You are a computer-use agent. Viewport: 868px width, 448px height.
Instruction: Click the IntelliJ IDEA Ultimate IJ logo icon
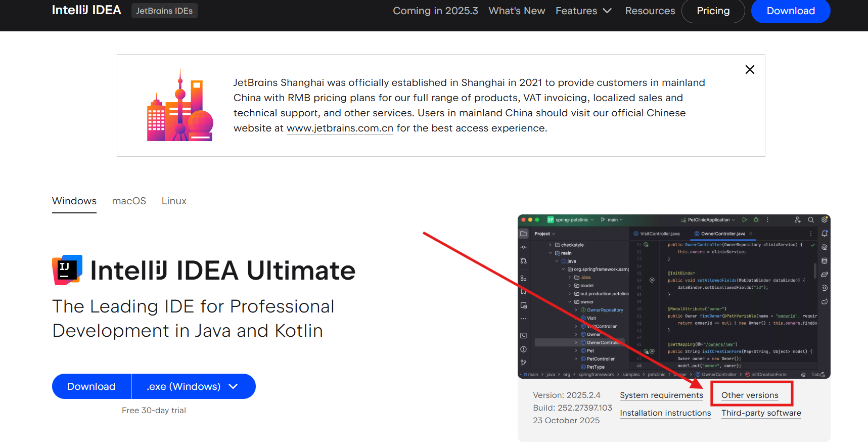click(67, 270)
